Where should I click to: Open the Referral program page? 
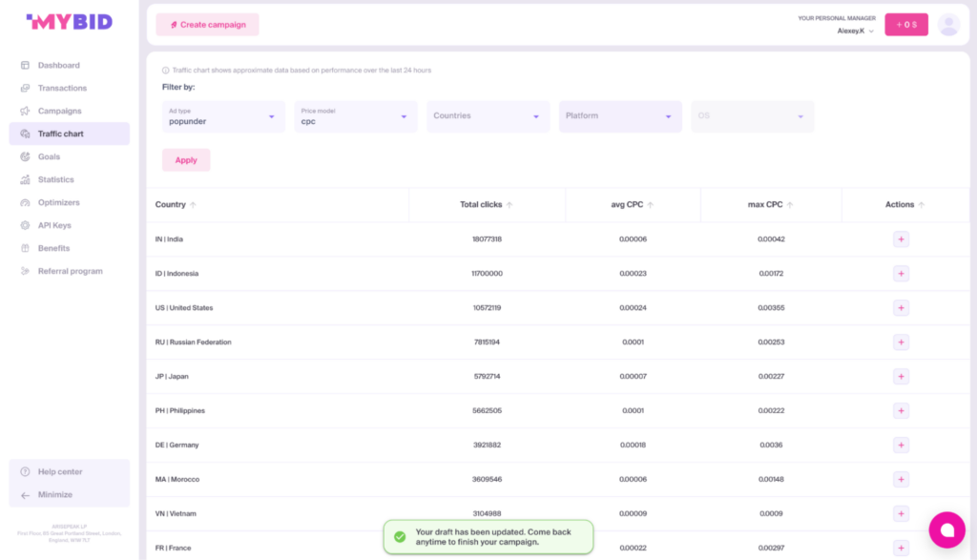[69, 271]
